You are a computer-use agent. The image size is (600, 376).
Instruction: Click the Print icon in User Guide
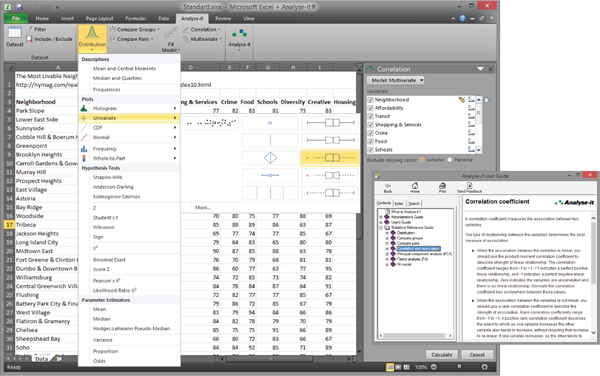[442, 187]
